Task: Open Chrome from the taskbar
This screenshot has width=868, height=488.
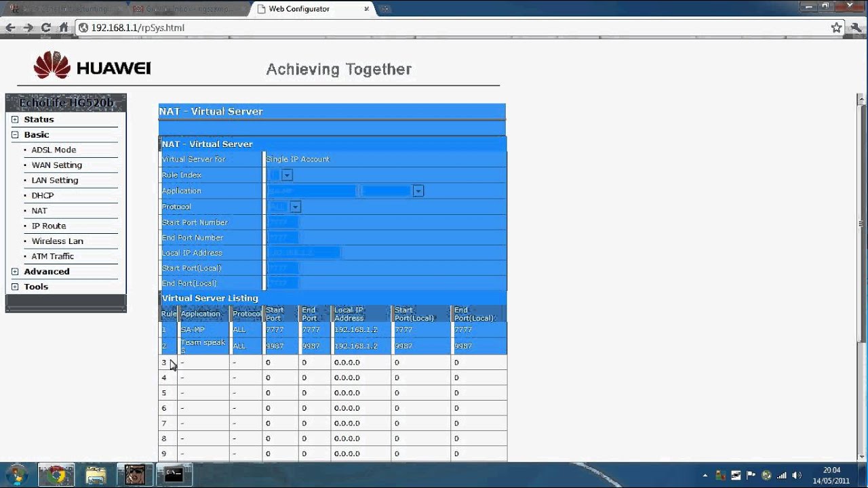Action: (56, 475)
